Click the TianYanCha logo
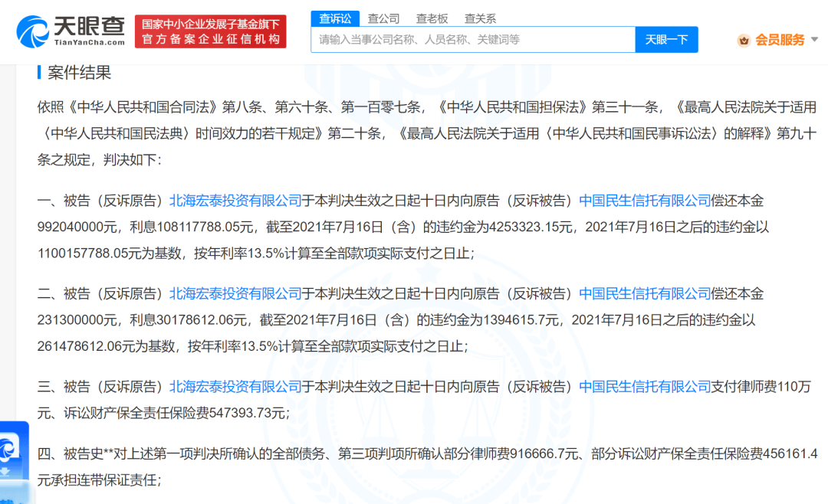The width and height of the screenshot is (828, 504). tap(71, 31)
